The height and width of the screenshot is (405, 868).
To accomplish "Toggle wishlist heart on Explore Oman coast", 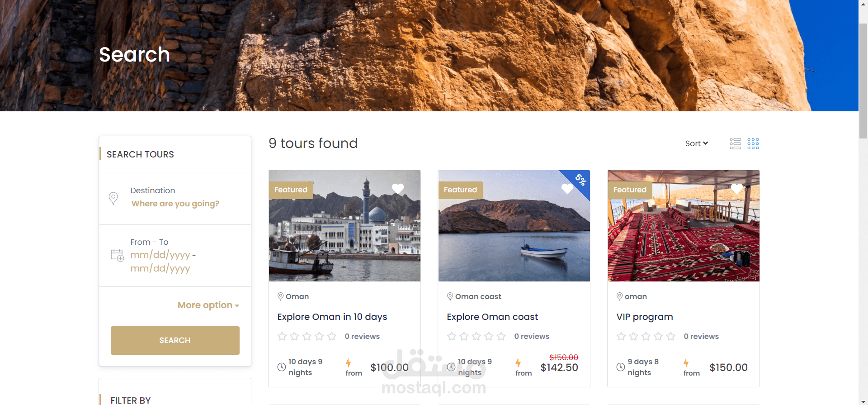I will coord(567,188).
